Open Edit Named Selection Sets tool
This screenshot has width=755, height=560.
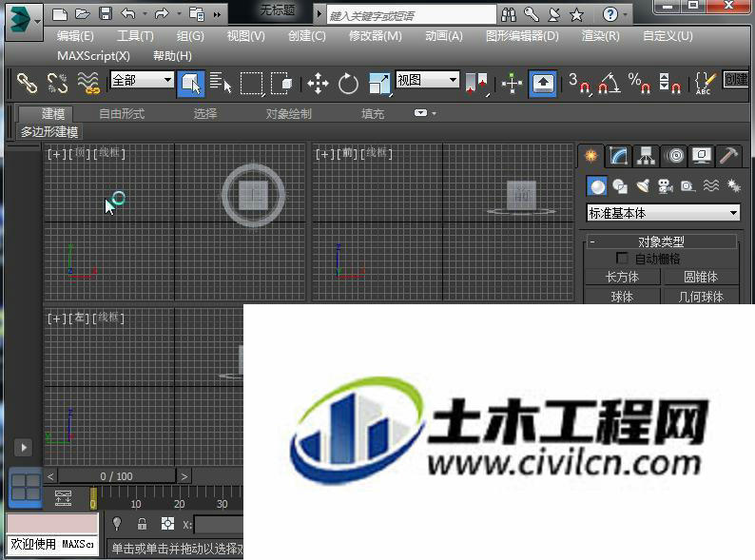click(706, 84)
